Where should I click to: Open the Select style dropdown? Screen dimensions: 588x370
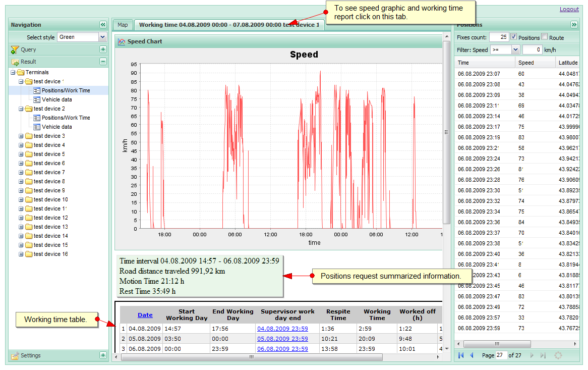[x=102, y=37]
